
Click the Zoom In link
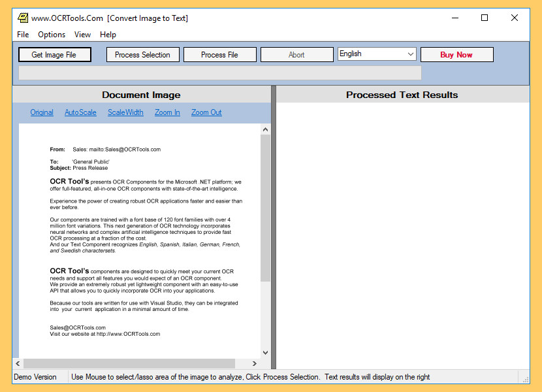tap(167, 112)
